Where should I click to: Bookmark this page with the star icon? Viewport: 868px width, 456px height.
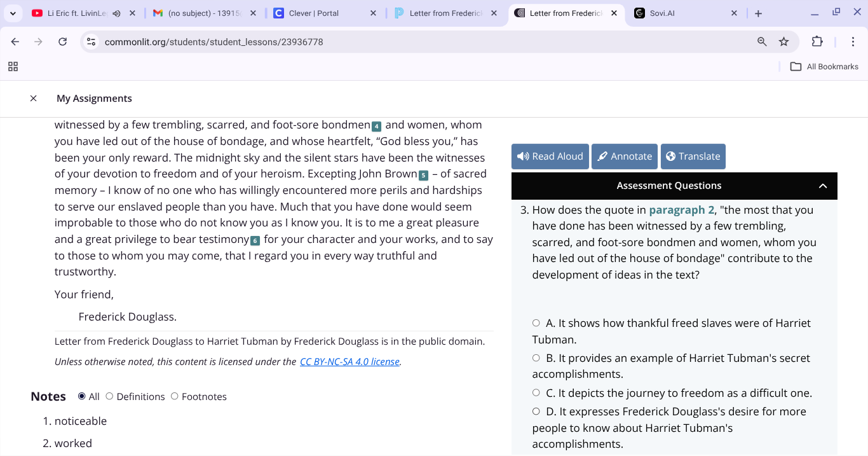(784, 41)
